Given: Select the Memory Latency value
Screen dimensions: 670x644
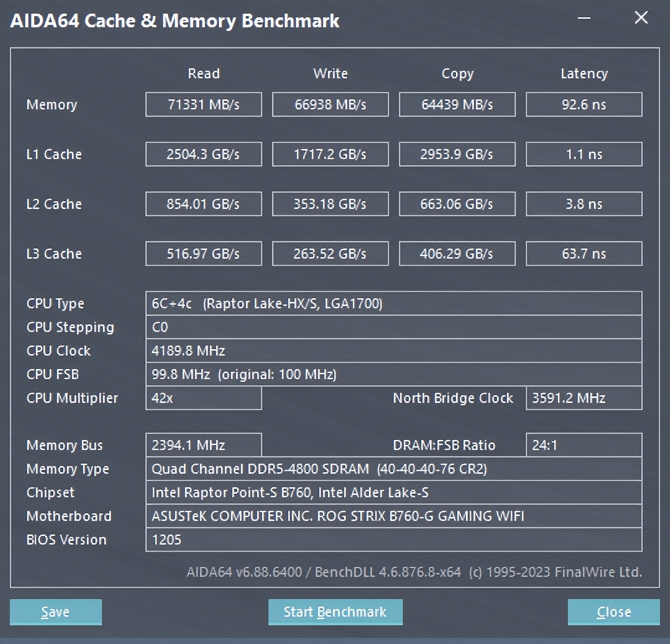Looking at the screenshot, I should pos(584,104).
